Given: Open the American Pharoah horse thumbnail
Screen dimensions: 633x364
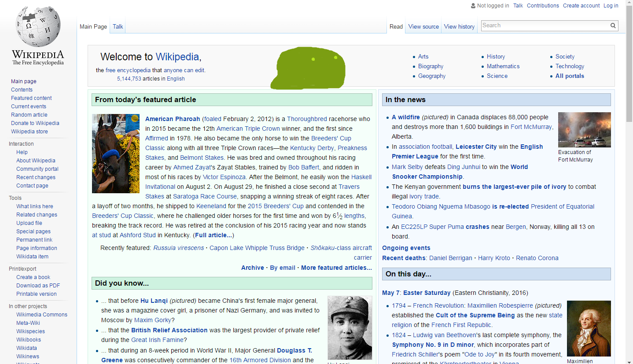Looking at the screenshot, I should click(x=116, y=153).
